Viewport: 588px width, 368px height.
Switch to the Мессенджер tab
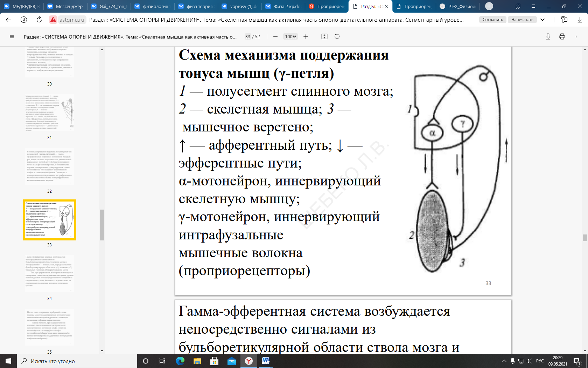click(x=65, y=6)
